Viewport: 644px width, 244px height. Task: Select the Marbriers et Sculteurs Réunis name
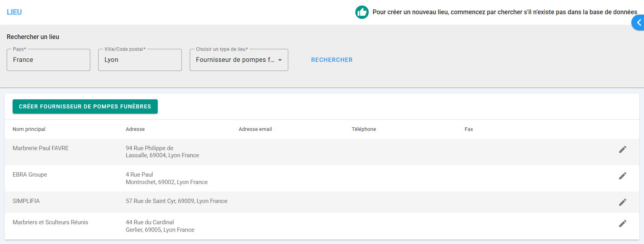[x=50, y=222]
